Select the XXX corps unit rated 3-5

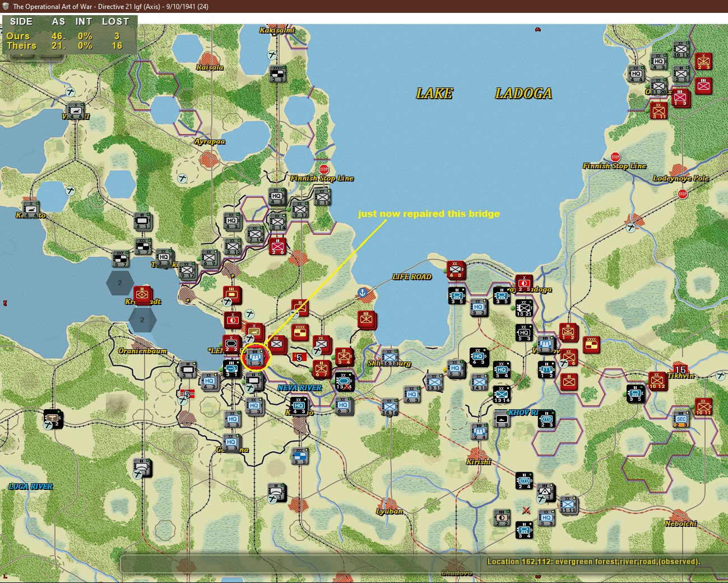click(300, 456)
